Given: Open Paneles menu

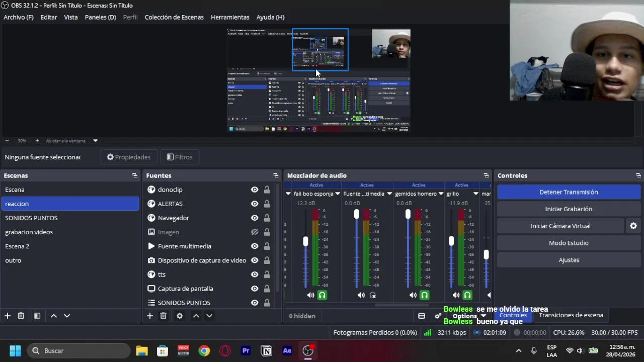Looking at the screenshot, I should (101, 17).
